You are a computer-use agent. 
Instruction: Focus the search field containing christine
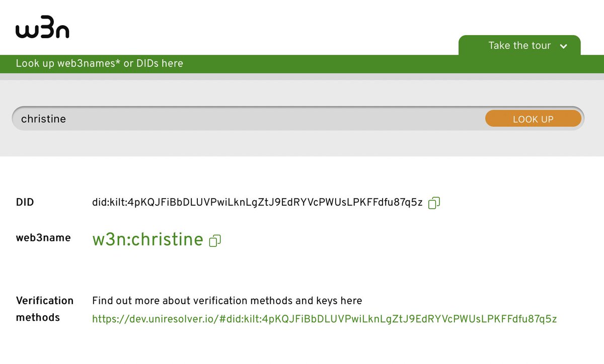pos(298,119)
